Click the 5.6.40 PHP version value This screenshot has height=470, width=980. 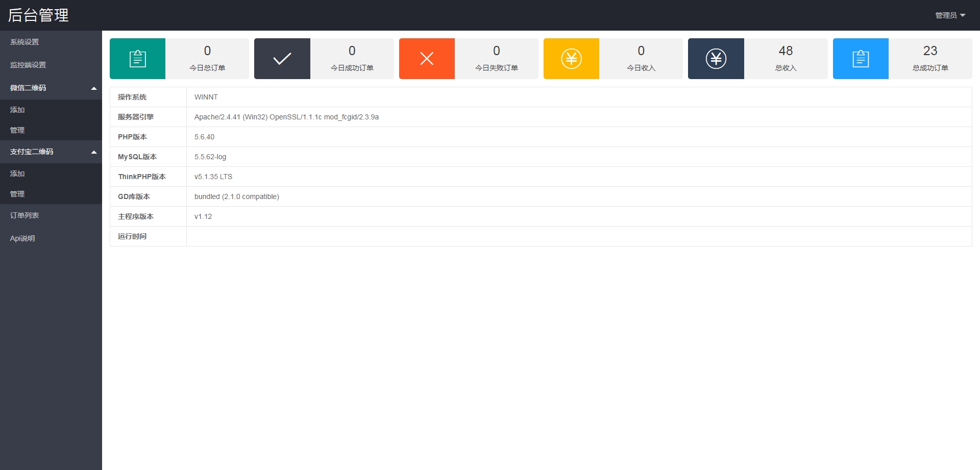[204, 137]
